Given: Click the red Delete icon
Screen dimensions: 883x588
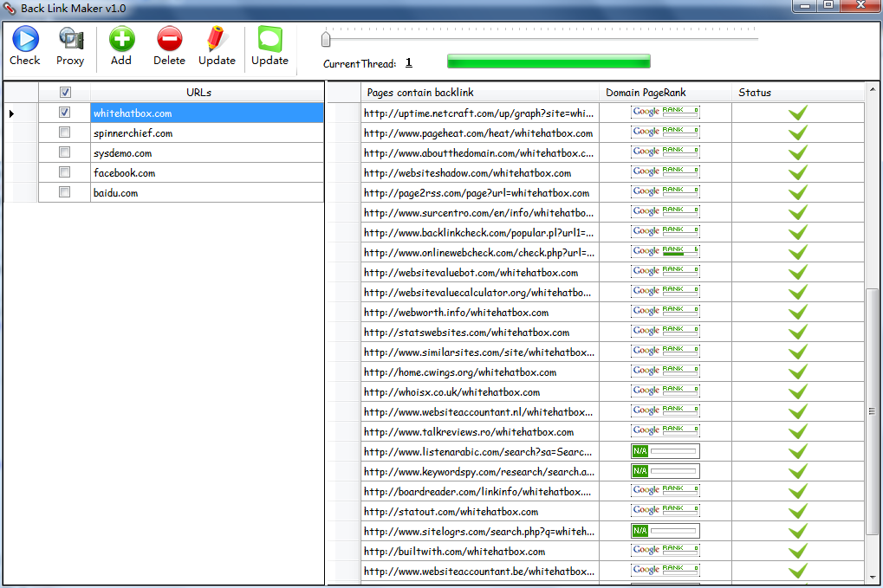Looking at the screenshot, I should coord(169,40).
